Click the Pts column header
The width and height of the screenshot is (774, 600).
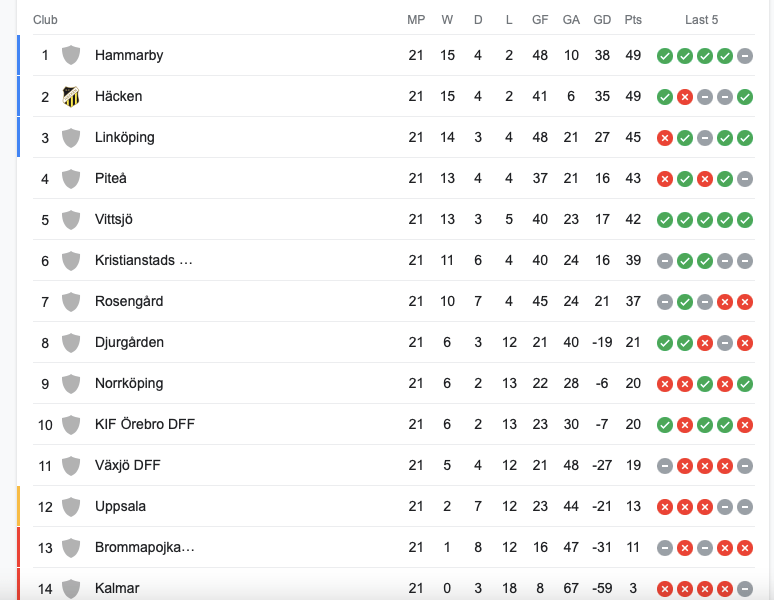pyautogui.click(x=633, y=20)
